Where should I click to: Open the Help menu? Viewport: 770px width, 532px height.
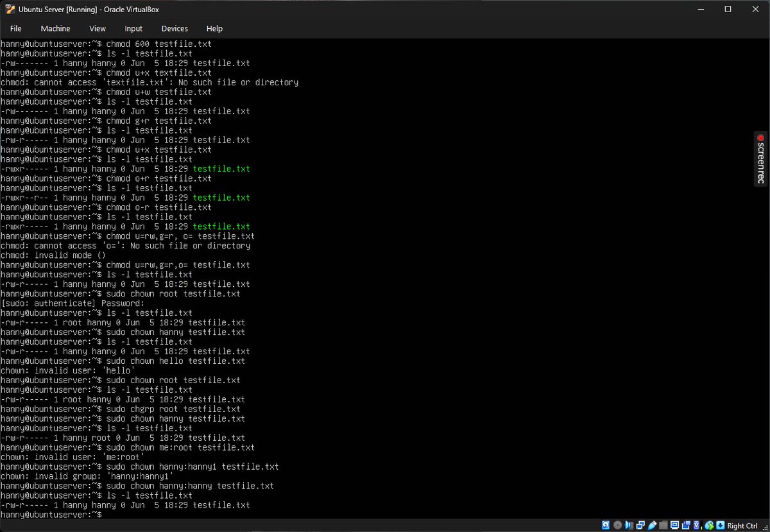coord(214,28)
